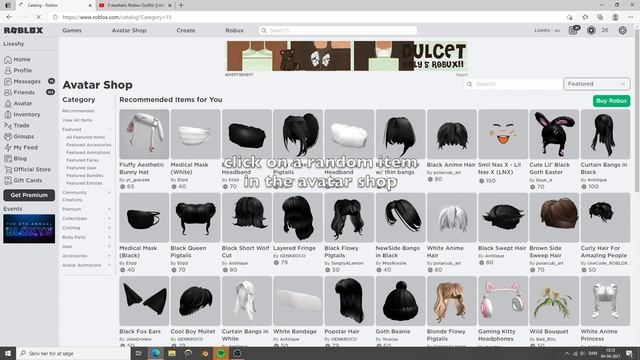
Task: Open the settings gear in the Roblox header
Action: (x=622, y=30)
